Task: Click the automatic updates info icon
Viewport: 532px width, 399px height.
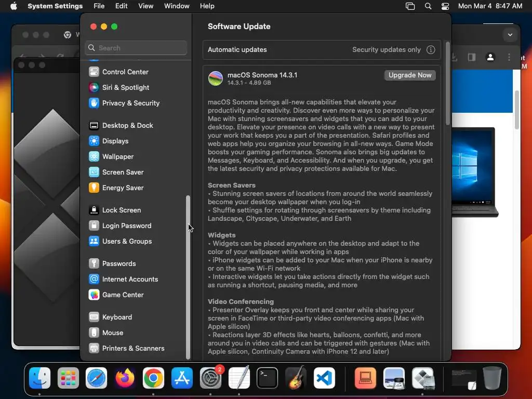Action: 431,50
